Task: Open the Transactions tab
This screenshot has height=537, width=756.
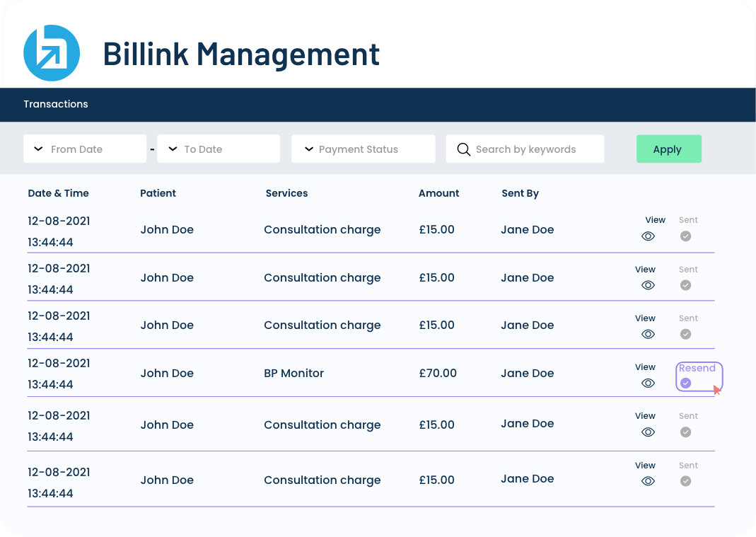Action: [x=56, y=104]
